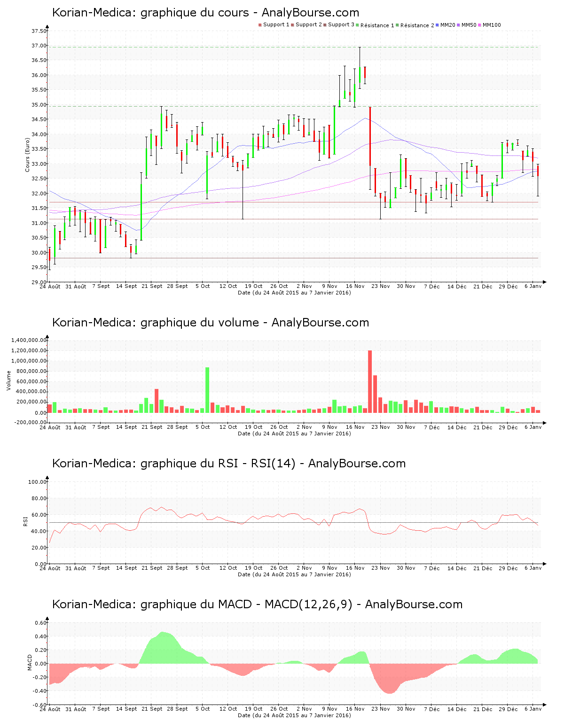The width and height of the screenshot is (564, 728).
Task: Click the '100.00' RSI axis value
Action: [38, 482]
